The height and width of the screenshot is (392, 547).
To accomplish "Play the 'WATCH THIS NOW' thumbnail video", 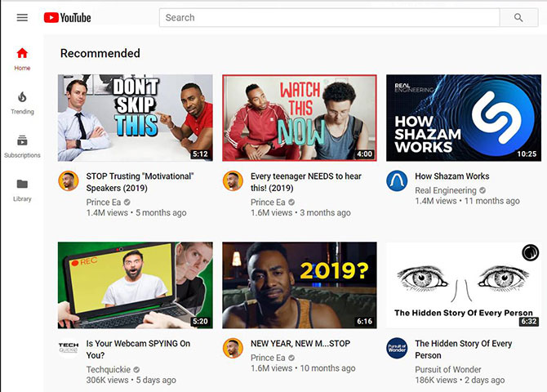I will tap(300, 118).
